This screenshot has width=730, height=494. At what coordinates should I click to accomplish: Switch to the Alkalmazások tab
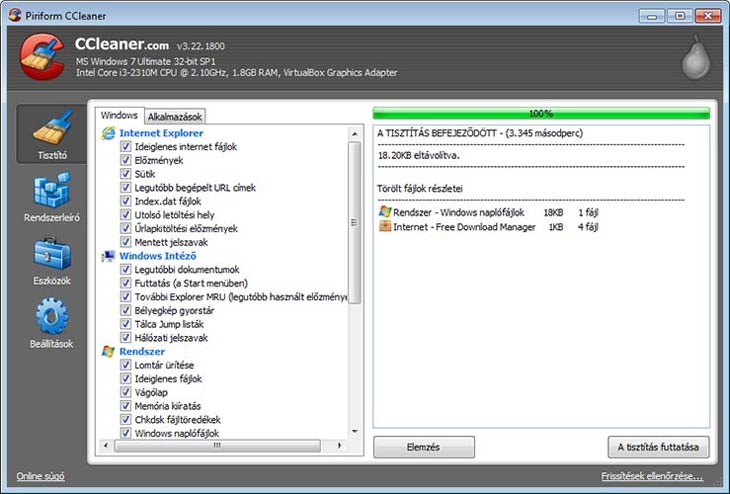(x=175, y=116)
